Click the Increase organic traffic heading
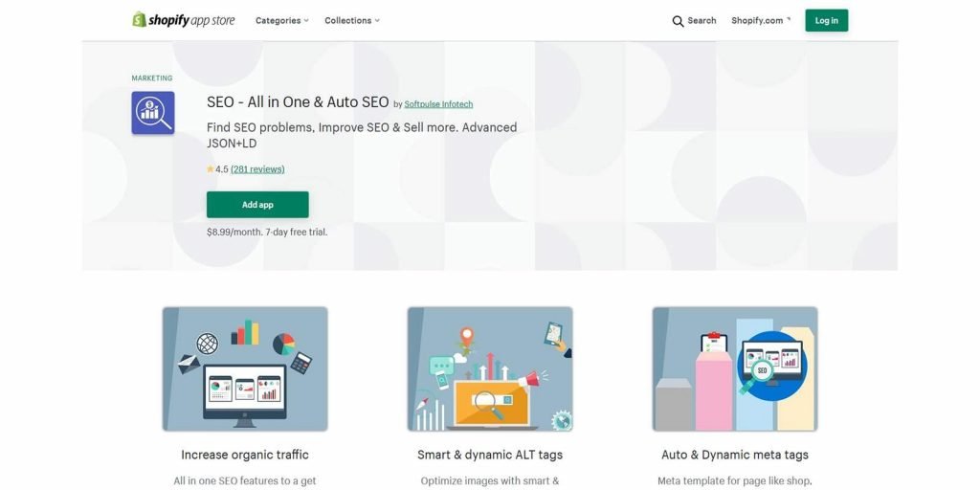Image resolution: width=980 pixels, height=490 pixels. click(245, 455)
